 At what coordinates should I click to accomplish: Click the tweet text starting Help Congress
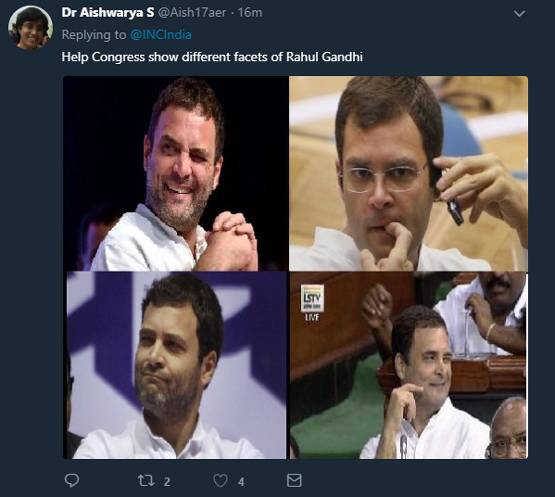212,57
